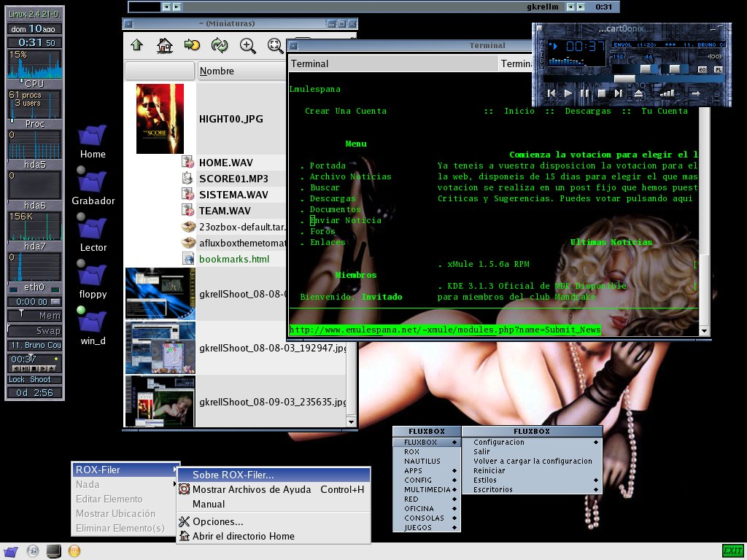The height and width of the screenshot is (560, 747).
Task: Pause playback in the XMMS player
Action: point(584,93)
